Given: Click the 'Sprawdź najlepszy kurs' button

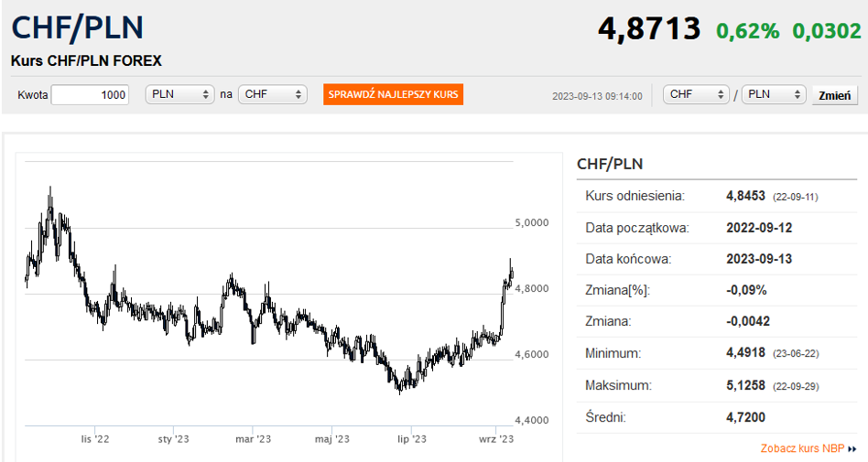Looking at the screenshot, I should 393,94.
